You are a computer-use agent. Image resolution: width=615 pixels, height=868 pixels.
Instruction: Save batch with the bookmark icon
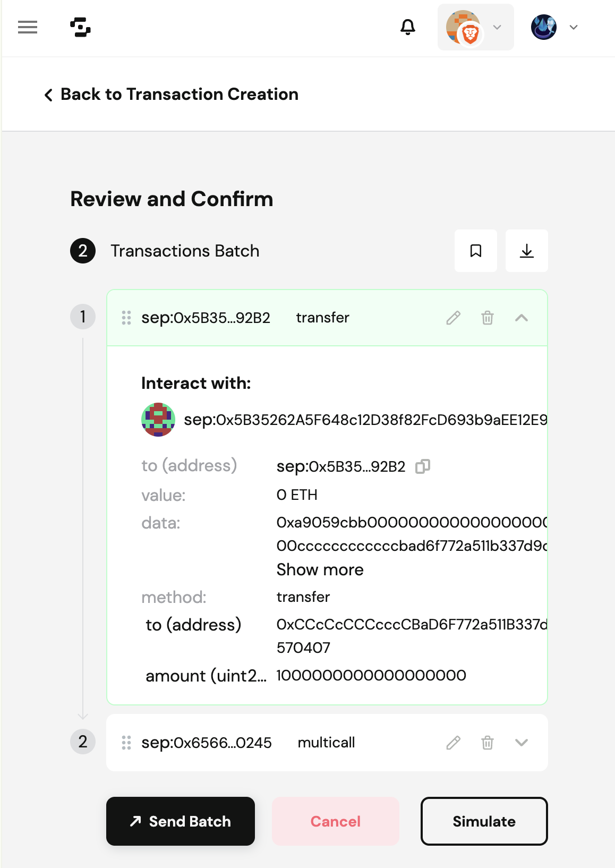point(475,251)
